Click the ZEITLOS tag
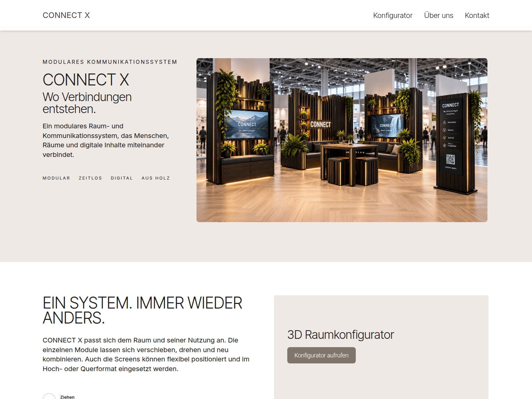Viewport: 532px width, 399px height. point(90,178)
